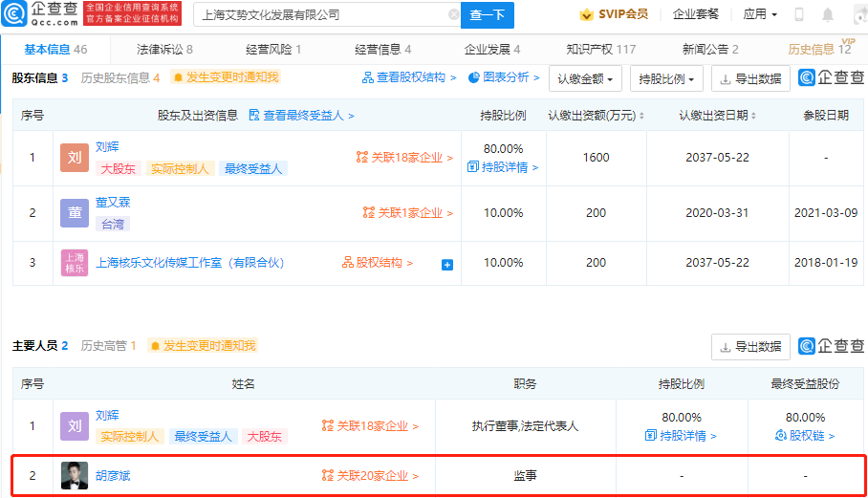Viewport: 868px width, 498px height.
Task: Select 历史高管 1 sub-tab
Action: [109, 346]
